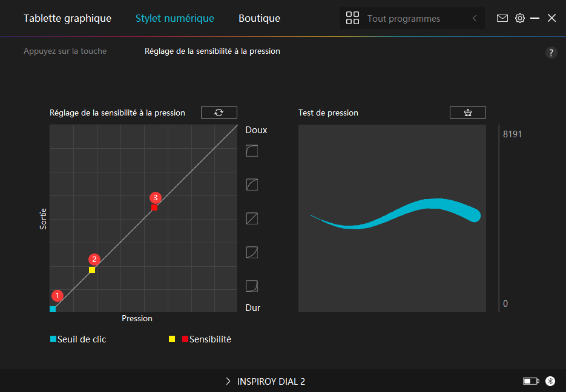Select the second soft curve preset
This screenshot has width=566, height=392.
tap(252, 185)
